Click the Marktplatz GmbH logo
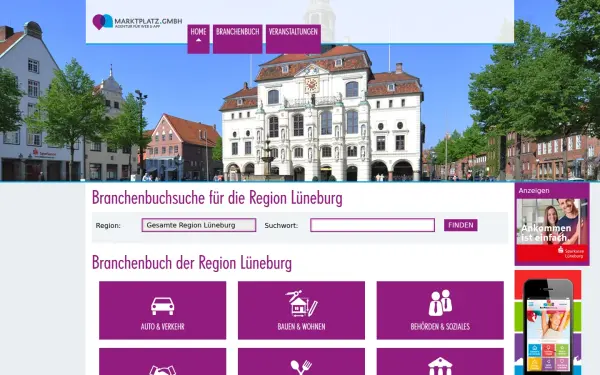Screen dimensions: 600x375 click(137, 22)
